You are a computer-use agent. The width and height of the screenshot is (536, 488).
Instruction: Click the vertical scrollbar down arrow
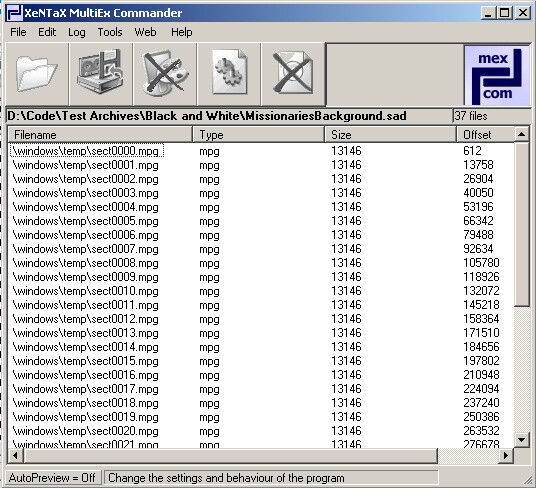pyautogui.click(x=521, y=439)
